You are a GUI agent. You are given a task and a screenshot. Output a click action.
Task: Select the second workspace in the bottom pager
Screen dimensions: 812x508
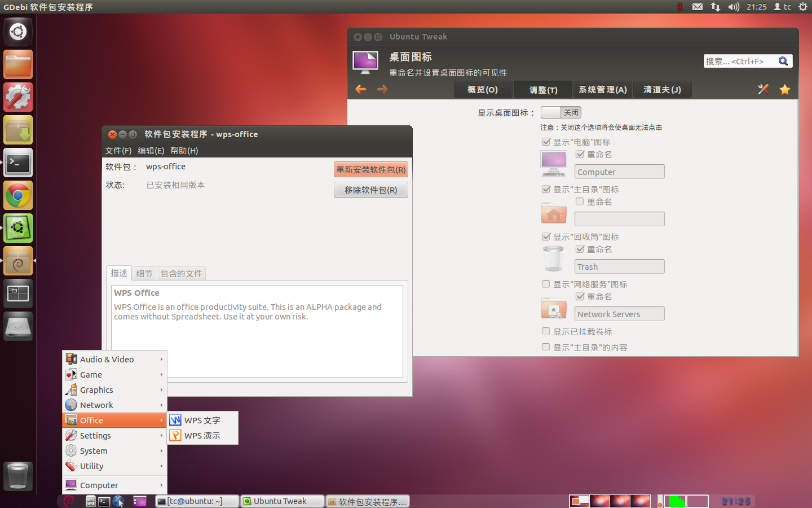point(601,501)
